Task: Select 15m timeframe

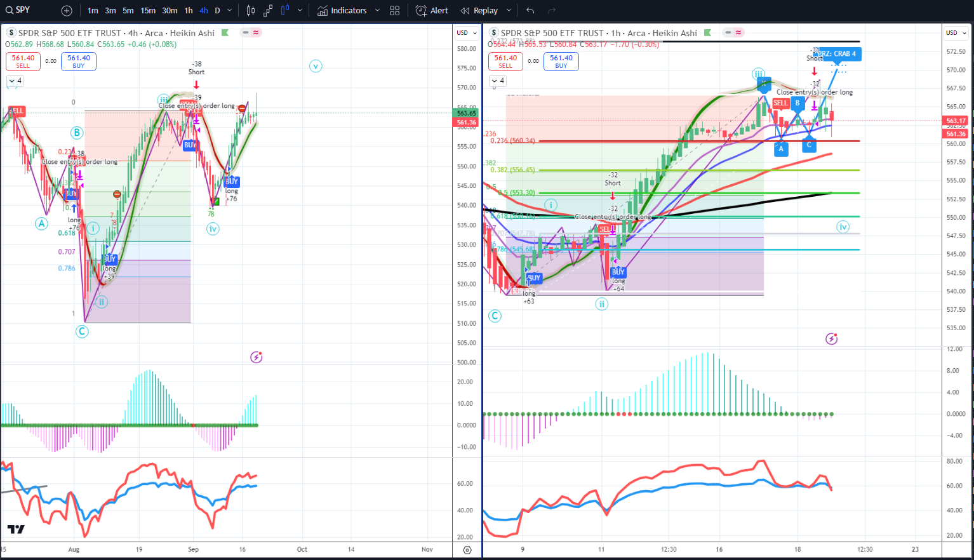Action: (148, 11)
